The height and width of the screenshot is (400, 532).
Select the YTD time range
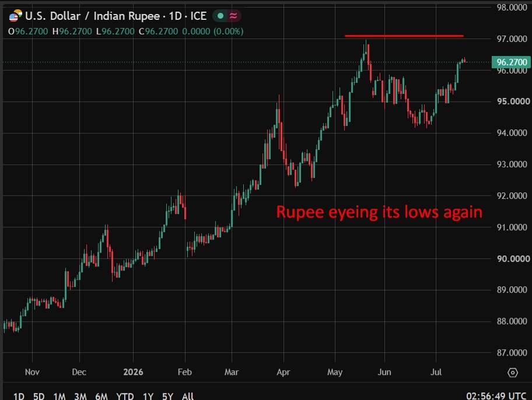click(125, 396)
